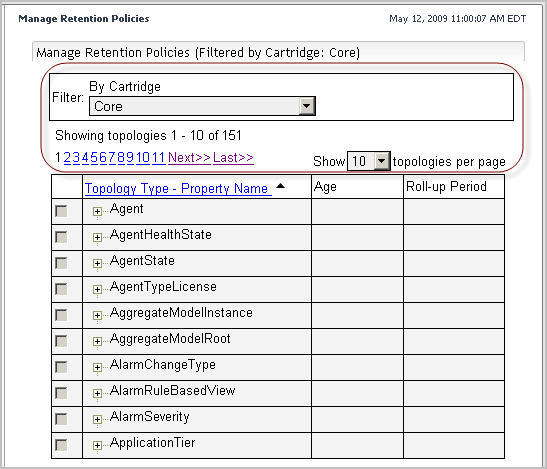547x469 pixels.
Task: Go to page 2 of topologies
Action: (x=67, y=158)
